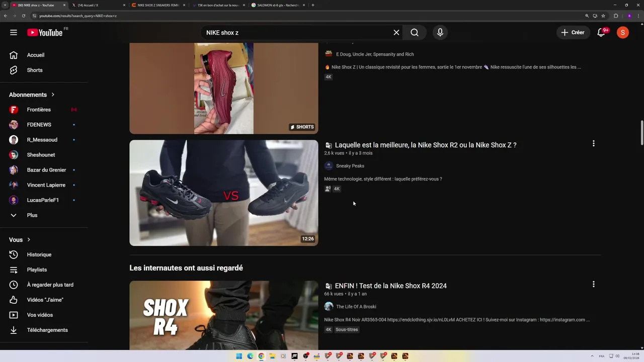
Task: Open the browser zoom magnifier icon
Action: pyautogui.click(x=587, y=16)
